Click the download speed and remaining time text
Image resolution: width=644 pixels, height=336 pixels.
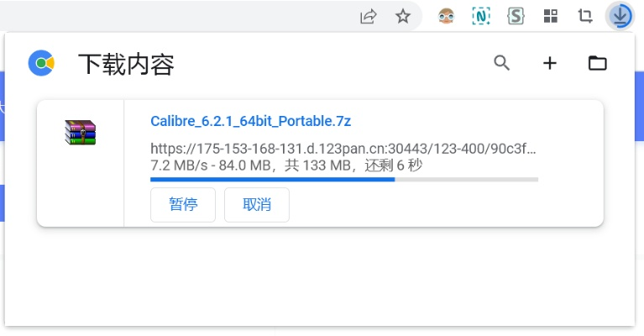[285, 165]
